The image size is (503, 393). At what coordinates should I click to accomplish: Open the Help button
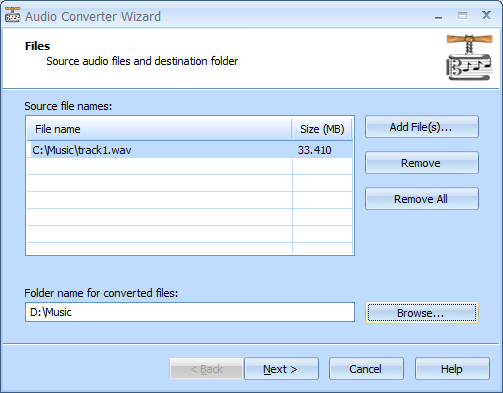click(452, 369)
